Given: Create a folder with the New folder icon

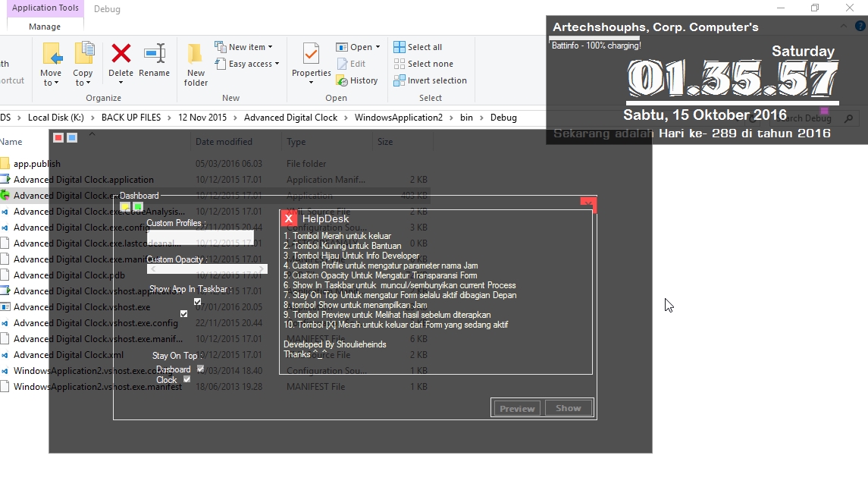Looking at the screenshot, I should (x=196, y=54).
